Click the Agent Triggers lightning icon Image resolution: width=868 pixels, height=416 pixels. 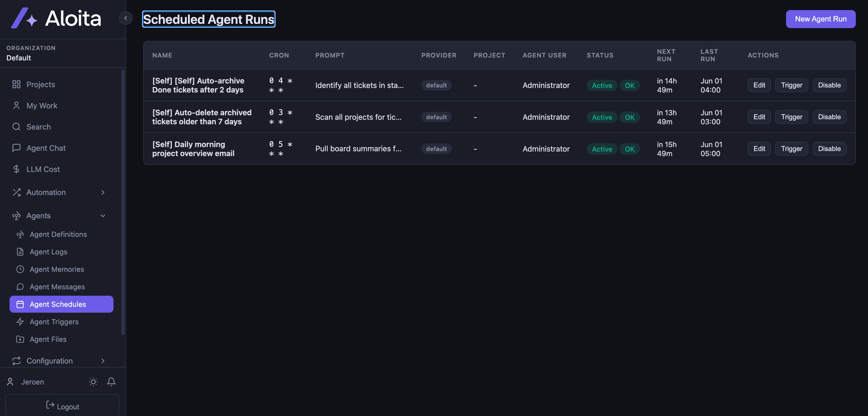(20, 322)
